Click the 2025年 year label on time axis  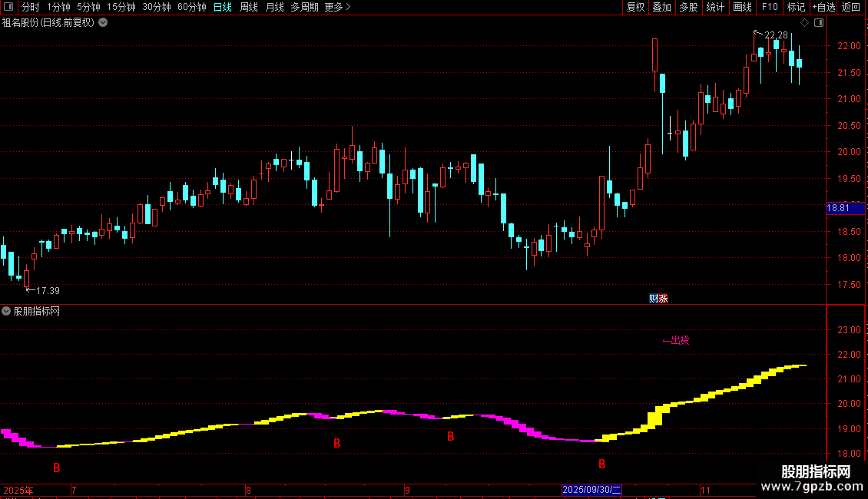tap(18, 490)
